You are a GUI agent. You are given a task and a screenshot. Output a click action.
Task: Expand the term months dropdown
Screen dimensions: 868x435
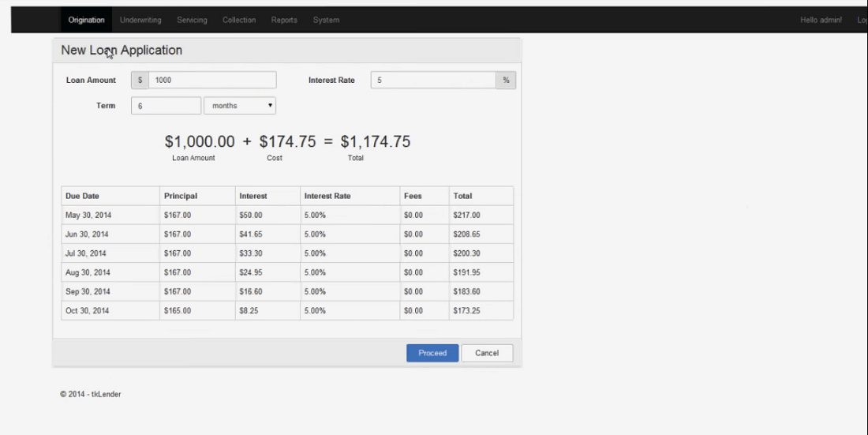(240, 106)
